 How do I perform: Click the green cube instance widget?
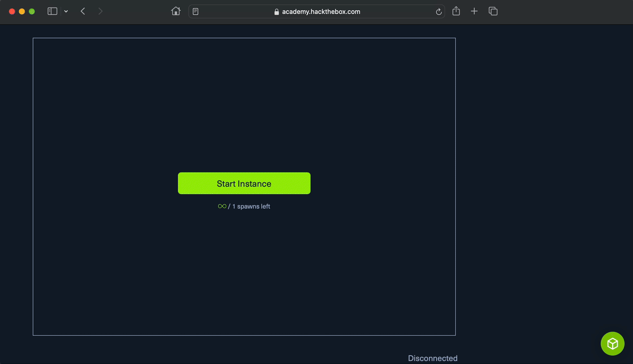612,343
